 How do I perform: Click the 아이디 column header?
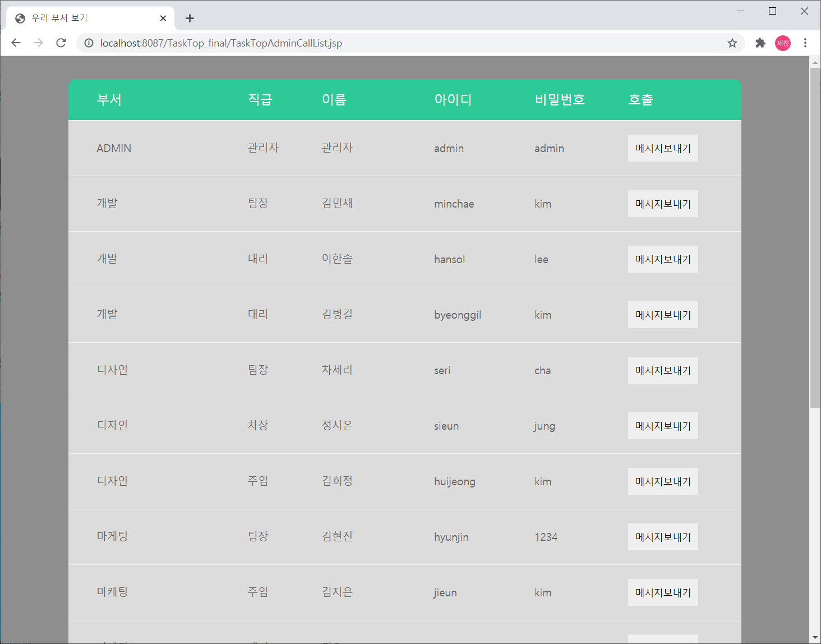click(453, 100)
